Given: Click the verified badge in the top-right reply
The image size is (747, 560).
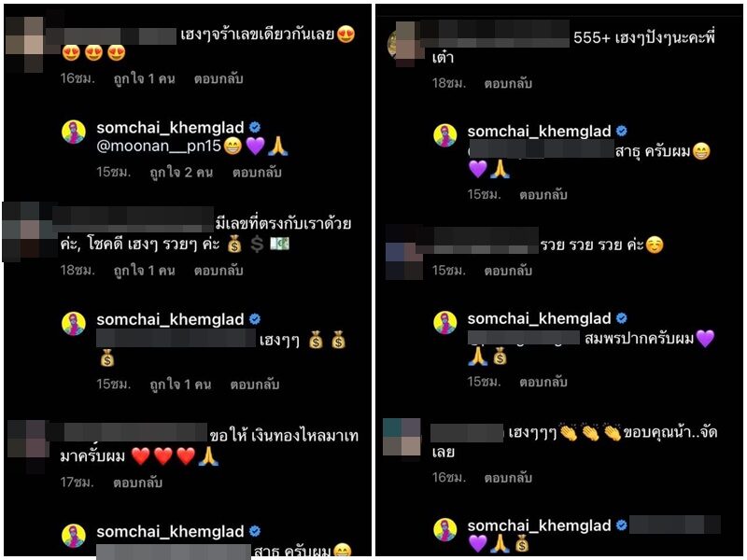Looking at the screenshot, I should point(622,131).
